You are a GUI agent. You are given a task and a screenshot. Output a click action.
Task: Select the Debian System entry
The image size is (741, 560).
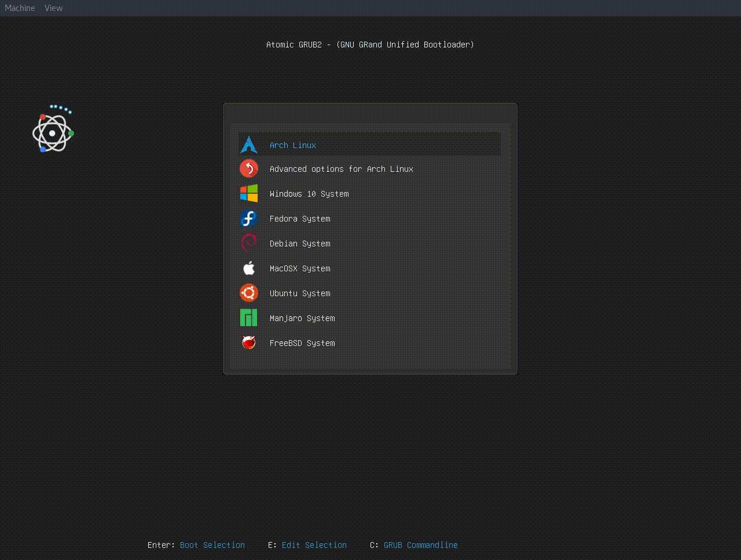pyautogui.click(x=369, y=244)
